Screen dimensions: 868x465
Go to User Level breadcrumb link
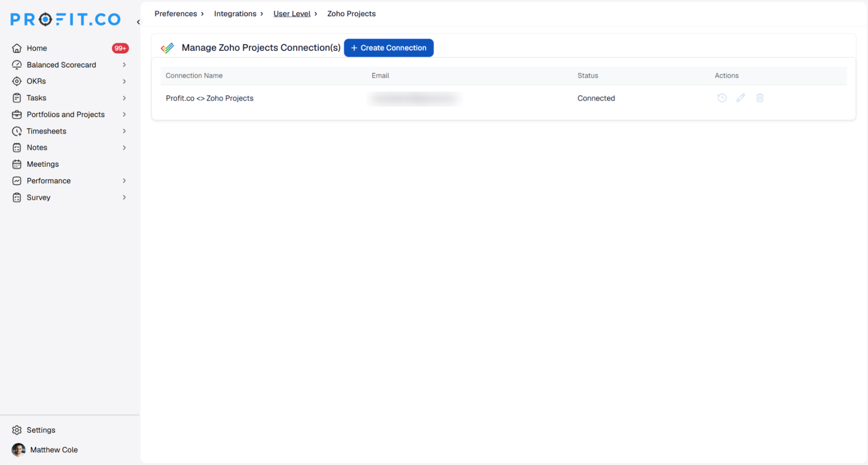click(292, 13)
